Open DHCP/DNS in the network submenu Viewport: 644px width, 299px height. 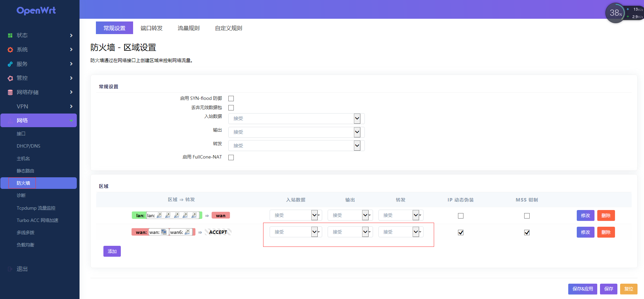coord(28,146)
